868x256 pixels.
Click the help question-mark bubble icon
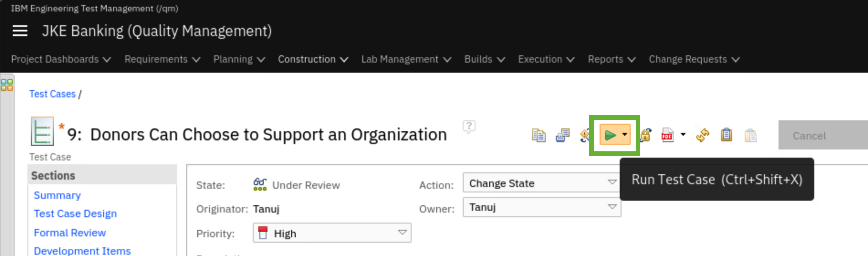pyautogui.click(x=469, y=126)
